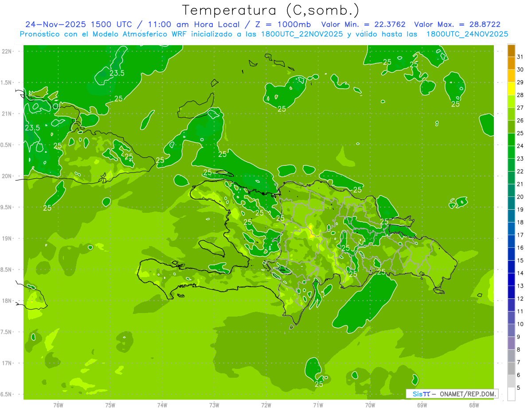The width and height of the screenshot is (532, 411).
Task: Click the lime legend swatch between 27 and 28
Action: (x=512, y=102)
